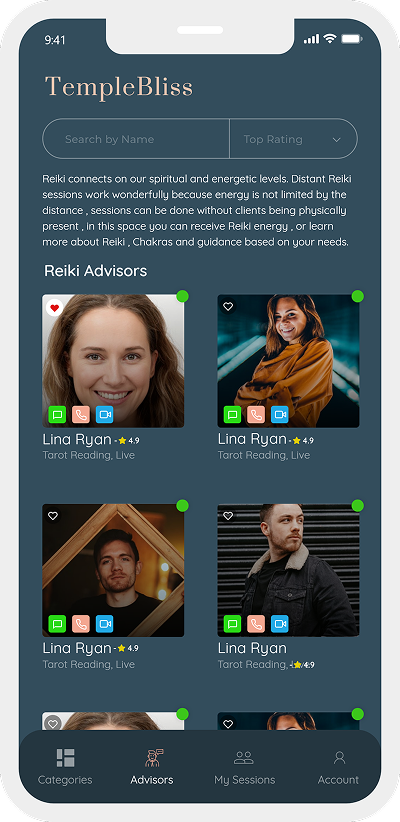Open the Top Rating sort dropdown
This screenshot has width=400, height=822.
tap(293, 139)
